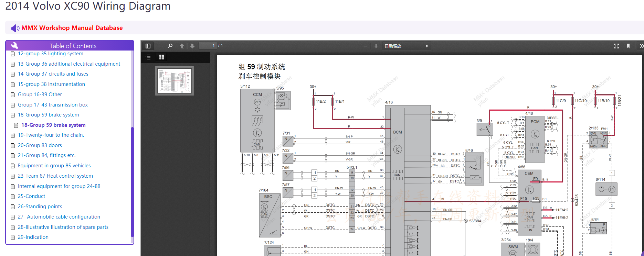The width and height of the screenshot is (644, 256).
Task: Switch PDF viewer to presentation fullscreen mode
Action: click(616, 46)
